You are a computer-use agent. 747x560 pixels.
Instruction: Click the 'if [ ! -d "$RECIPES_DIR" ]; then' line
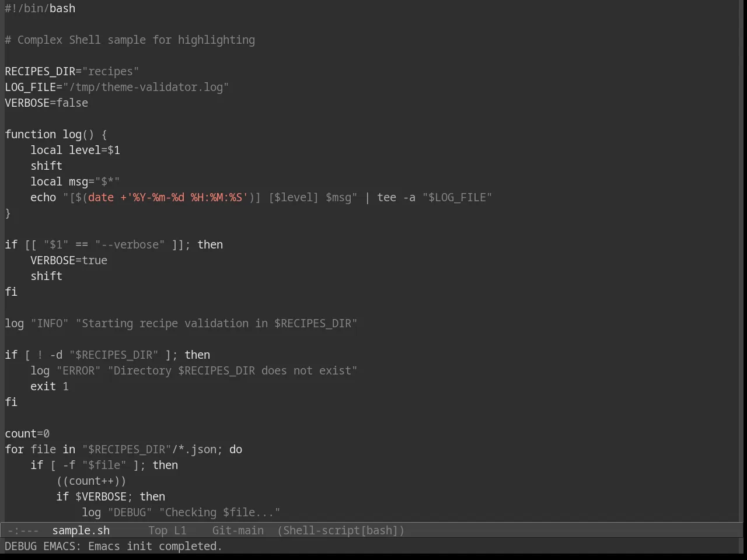[x=107, y=355]
